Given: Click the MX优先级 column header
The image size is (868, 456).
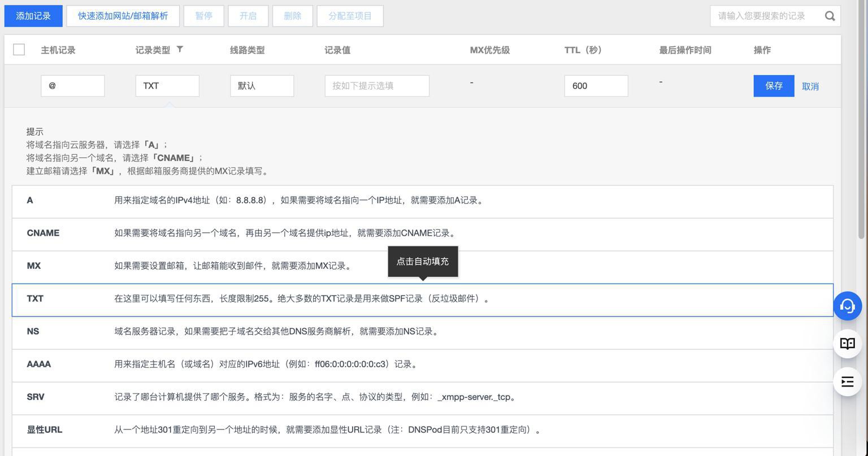Looking at the screenshot, I should click(490, 50).
